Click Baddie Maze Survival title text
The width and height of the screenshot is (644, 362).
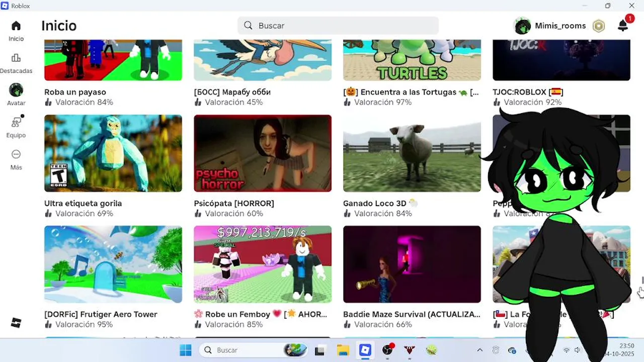[412, 315]
